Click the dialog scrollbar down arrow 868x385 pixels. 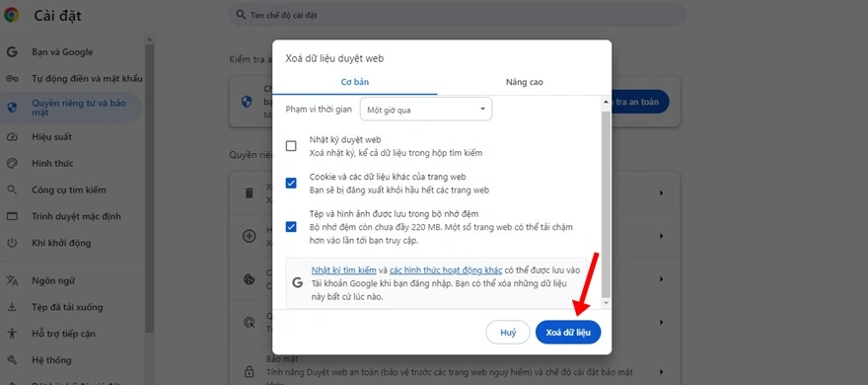coord(607,303)
